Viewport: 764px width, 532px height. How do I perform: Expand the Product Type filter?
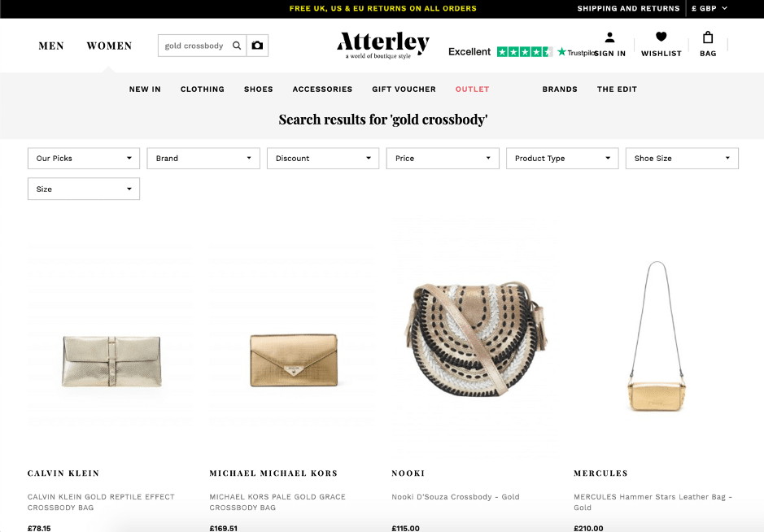pos(562,159)
